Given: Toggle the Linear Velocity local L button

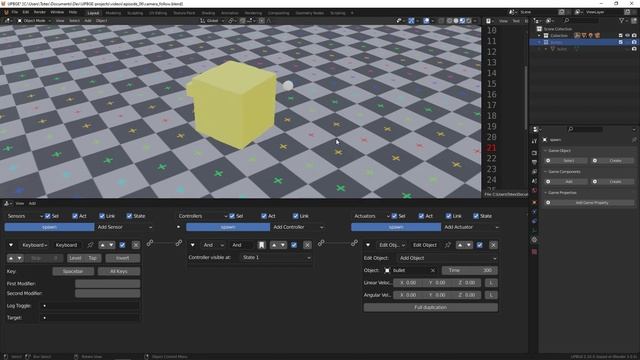Looking at the screenshot, I should pyautogui.click(x=491, y=282).
